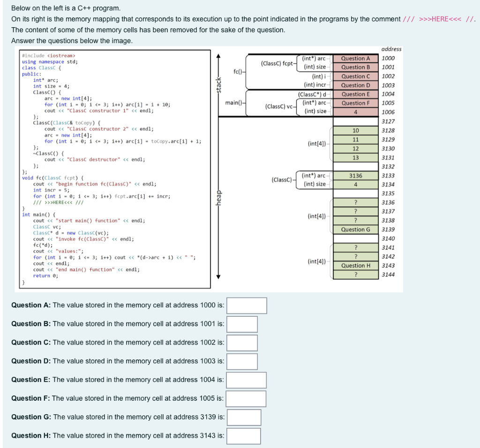
Task: Click the Question G cell at address 3139
Action: coord(355,229)
